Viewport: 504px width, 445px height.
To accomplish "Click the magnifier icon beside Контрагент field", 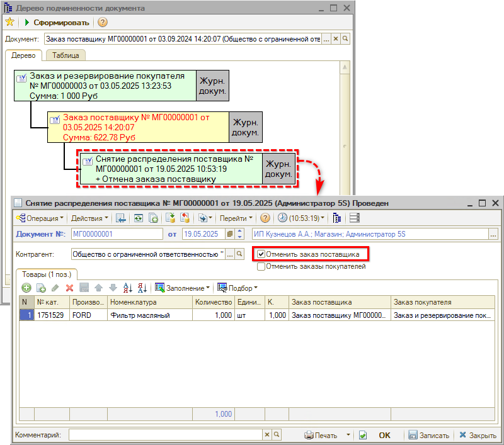I will coord(239,255).
